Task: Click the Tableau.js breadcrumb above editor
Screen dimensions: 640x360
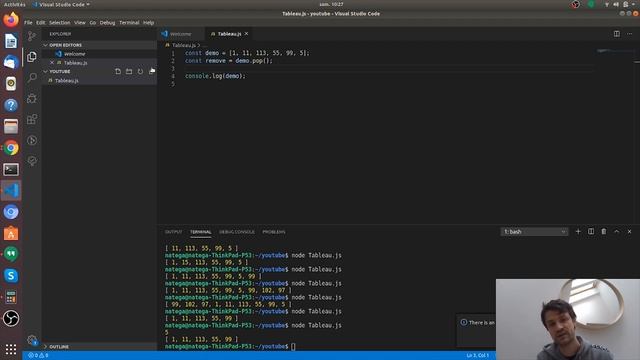Action: [x=183, y=45]
